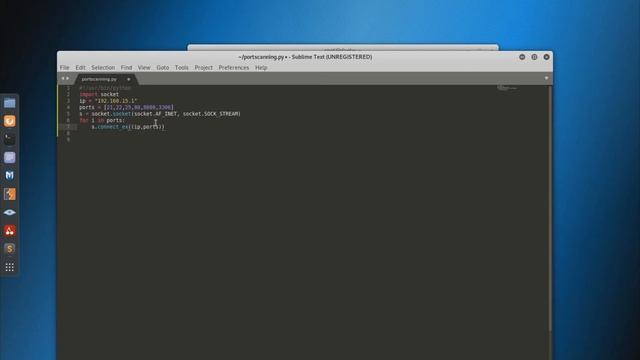Open the Goto menu
This screenshot has width=640, height=360.
pos(162,67)
